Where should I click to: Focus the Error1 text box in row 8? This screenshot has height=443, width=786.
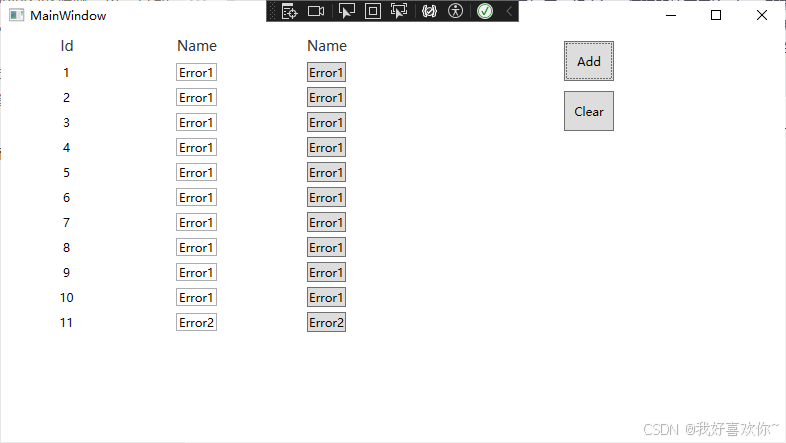tap(196, 248)
